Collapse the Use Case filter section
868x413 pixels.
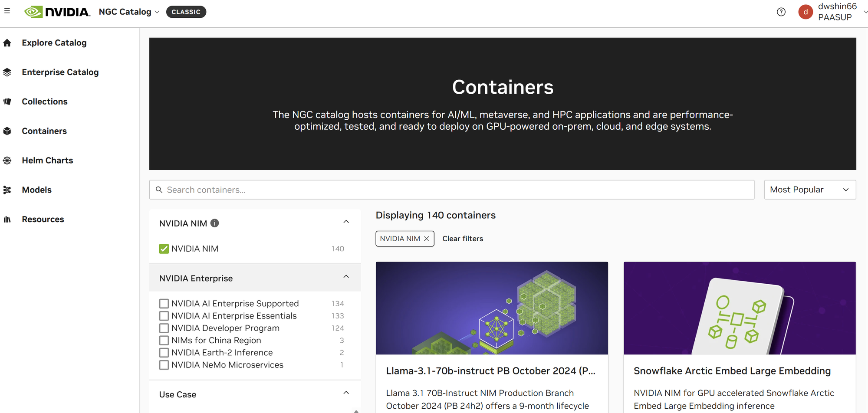pos(346,393)
